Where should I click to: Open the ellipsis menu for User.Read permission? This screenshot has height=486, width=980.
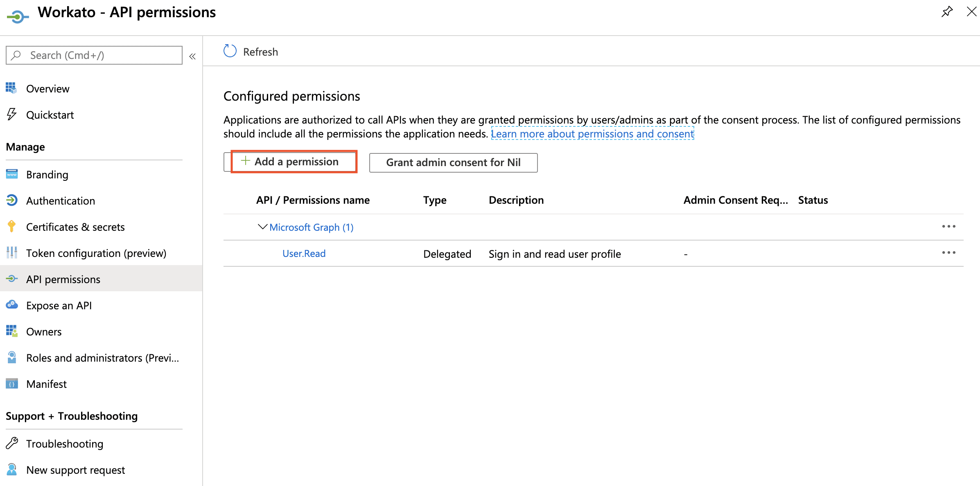(x=949, y=253)
